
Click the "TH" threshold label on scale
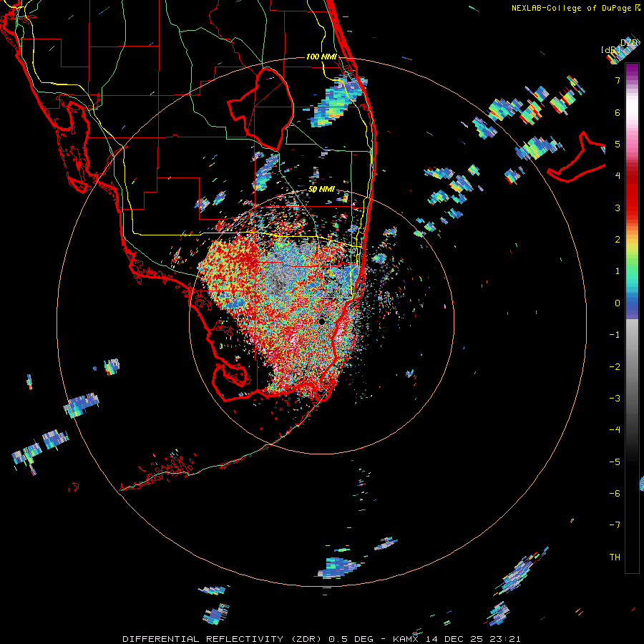click(615, 557)
